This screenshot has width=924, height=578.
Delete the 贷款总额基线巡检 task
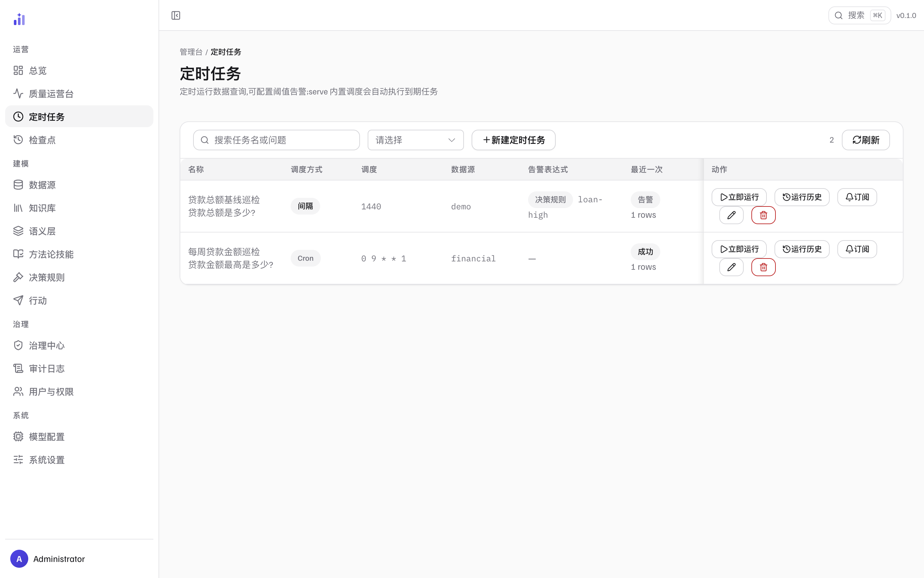tap(763, 215)
